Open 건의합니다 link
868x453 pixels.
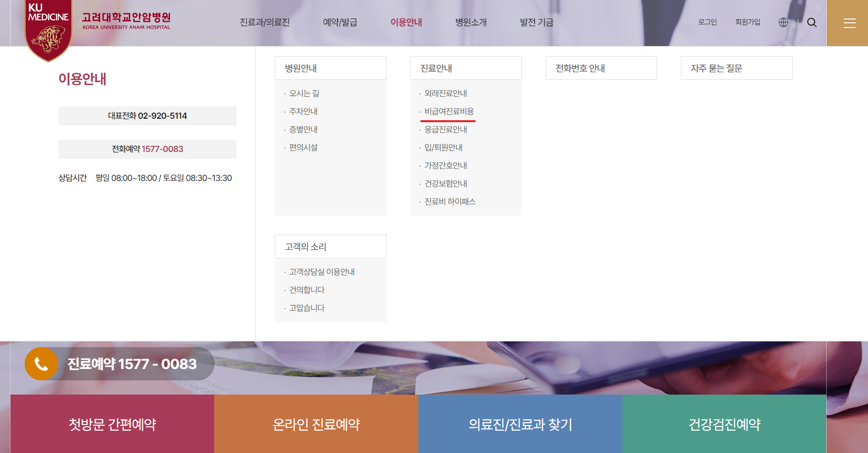(x=307, y=290)
